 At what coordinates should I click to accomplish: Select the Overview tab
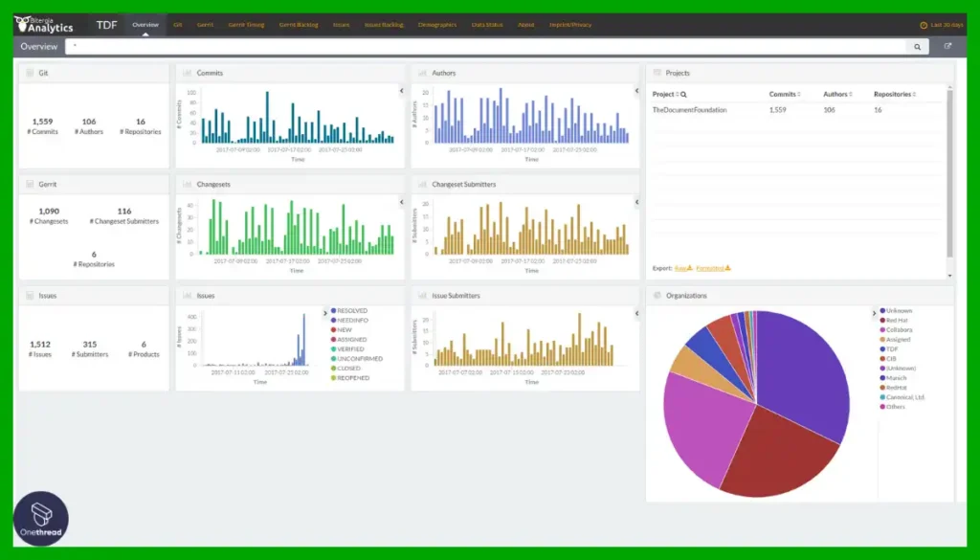pos(145,25)
